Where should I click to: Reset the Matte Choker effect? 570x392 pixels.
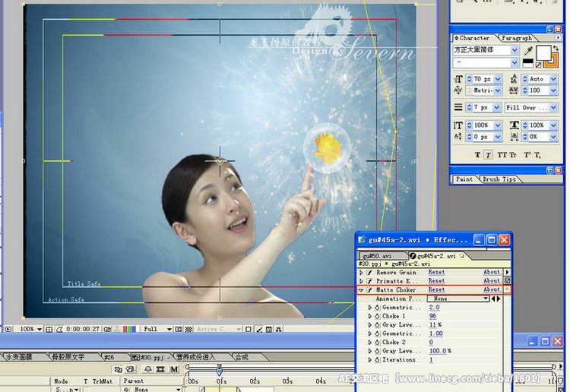[x=436, y=289]
